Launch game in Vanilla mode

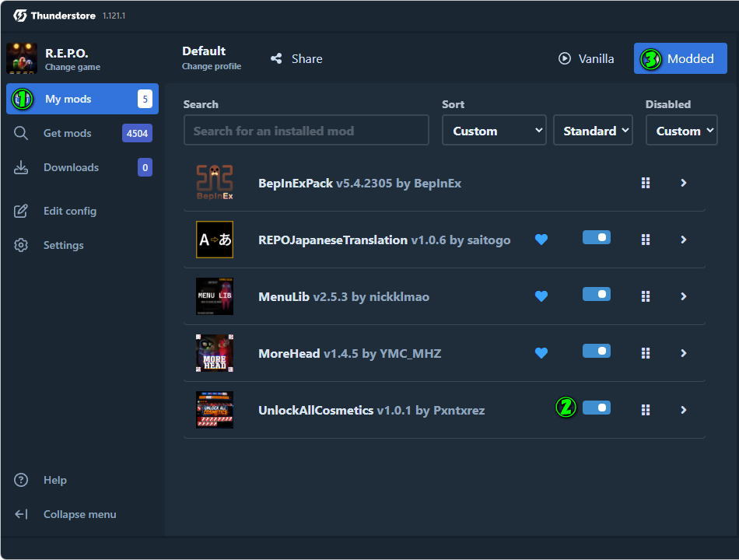587,58
